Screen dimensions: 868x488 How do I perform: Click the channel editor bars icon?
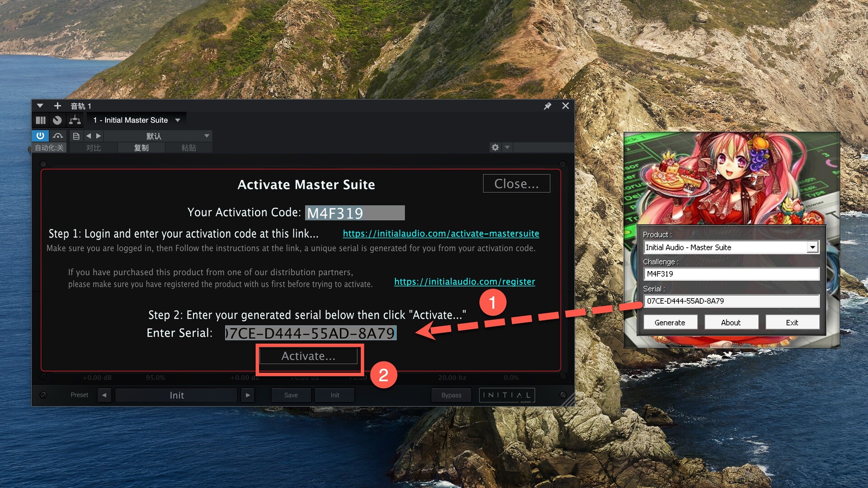(41, 120)
